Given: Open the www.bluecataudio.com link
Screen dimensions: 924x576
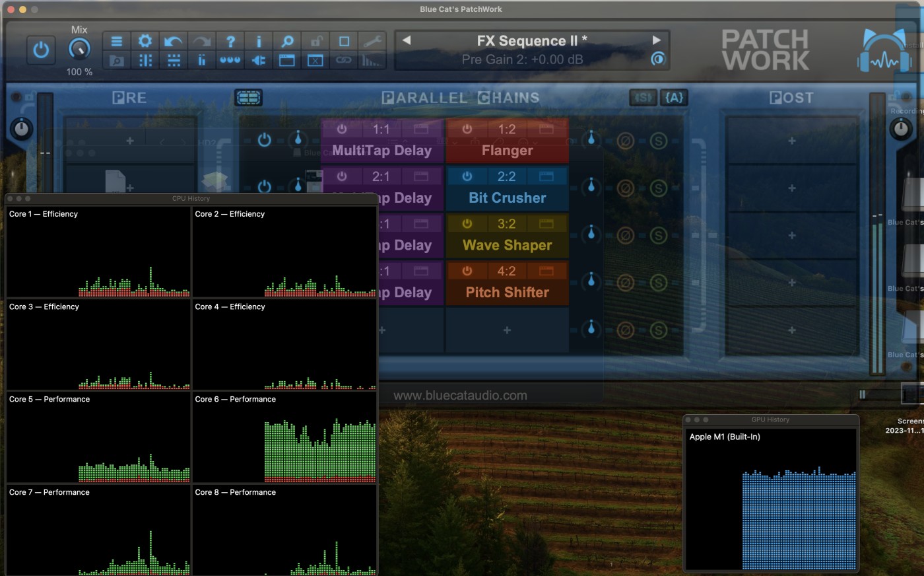Looking at the screenshot, I should (460, 396).
